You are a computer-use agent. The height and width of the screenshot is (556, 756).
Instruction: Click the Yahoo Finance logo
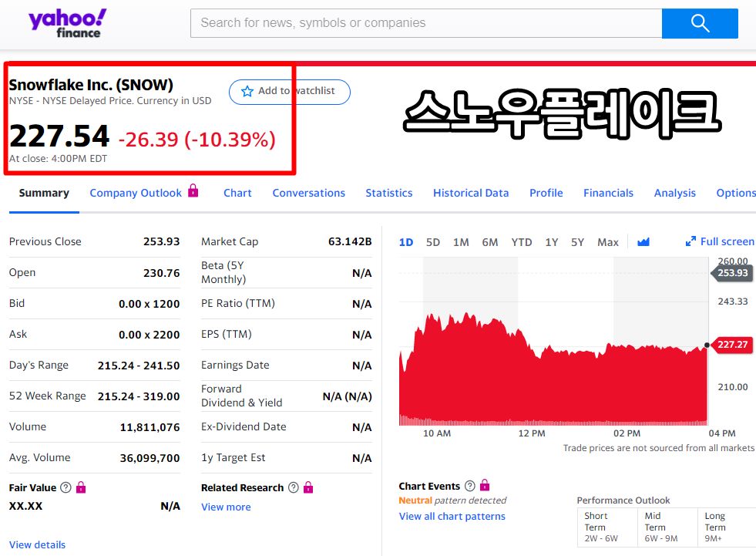pos(68,23)
